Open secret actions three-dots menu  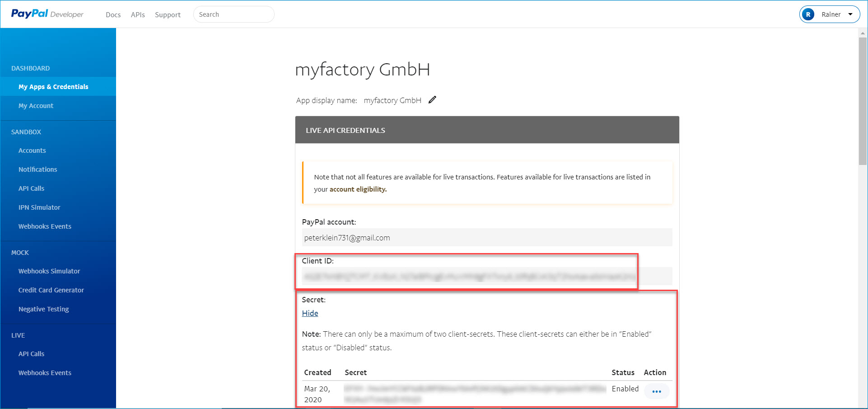[x=656, y=391]
